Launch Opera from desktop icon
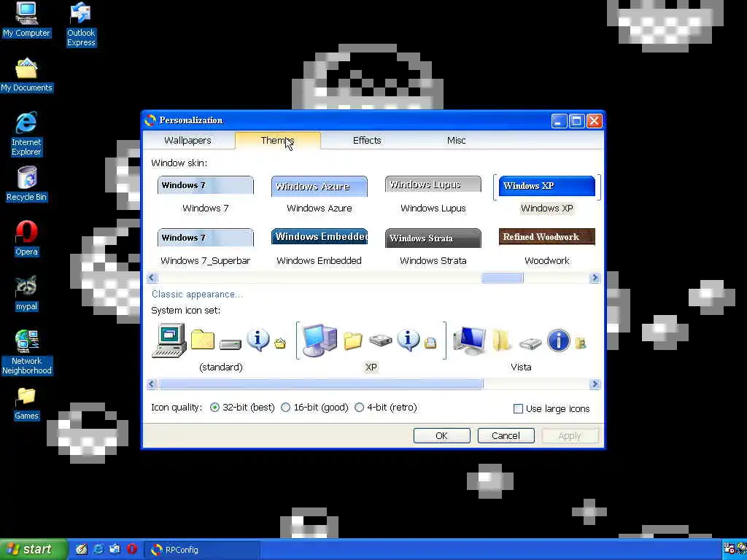This screenshot has width=747, height=560. [x=26, y=238]
